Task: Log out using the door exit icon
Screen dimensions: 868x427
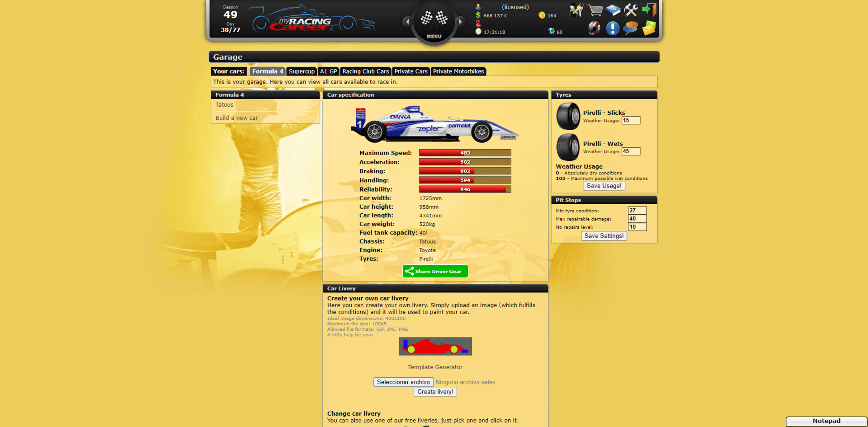Action: pyautogui.click(x=649, y=9)
